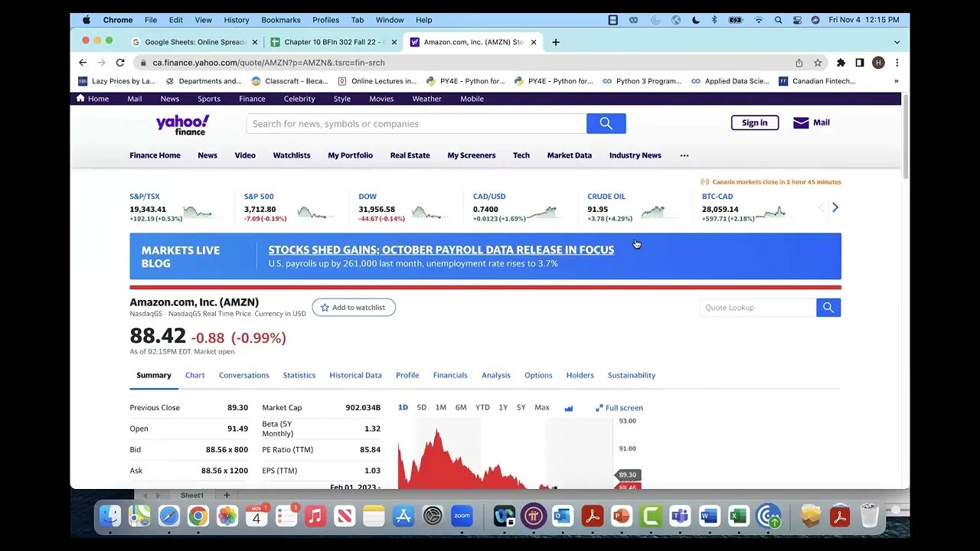Select the 1D chart range

tap(403, 408)
